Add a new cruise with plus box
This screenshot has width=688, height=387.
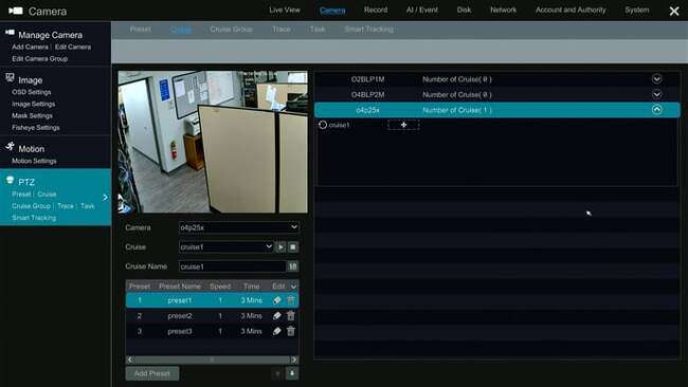[x=403, y=125]
